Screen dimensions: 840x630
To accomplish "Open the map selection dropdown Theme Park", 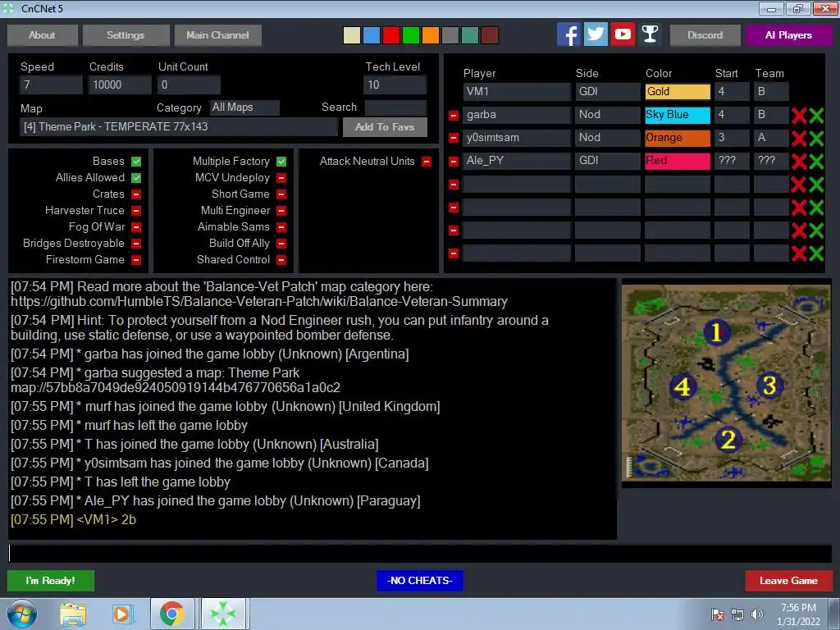I will pos(179,127).
